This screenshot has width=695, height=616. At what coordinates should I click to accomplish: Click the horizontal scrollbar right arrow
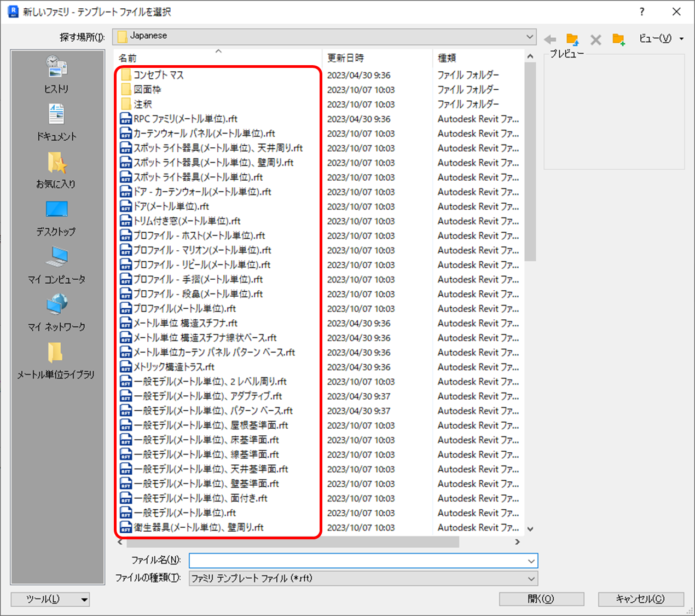pos(518,542)
